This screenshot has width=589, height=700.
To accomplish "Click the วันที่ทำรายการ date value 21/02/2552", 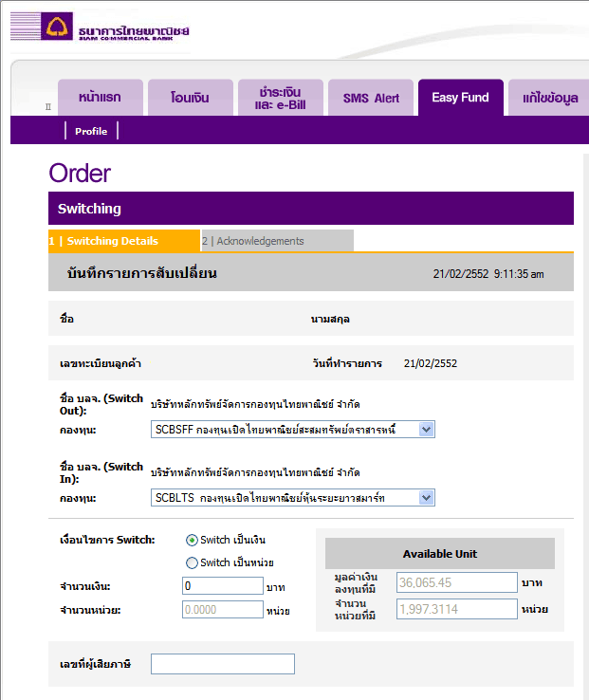I will click(x=431, y=363).
